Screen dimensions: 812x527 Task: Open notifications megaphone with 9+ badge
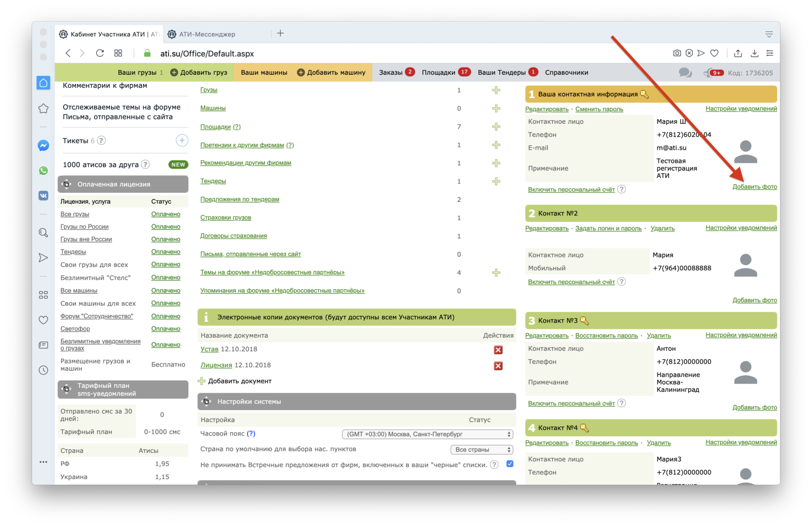click(x=714, y=72)
